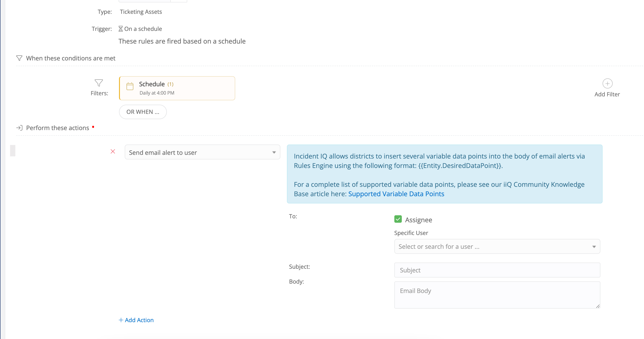Click the funnel icon beside When these conditions are met
The image size is (644, 339).
click(x=19, y=58)
